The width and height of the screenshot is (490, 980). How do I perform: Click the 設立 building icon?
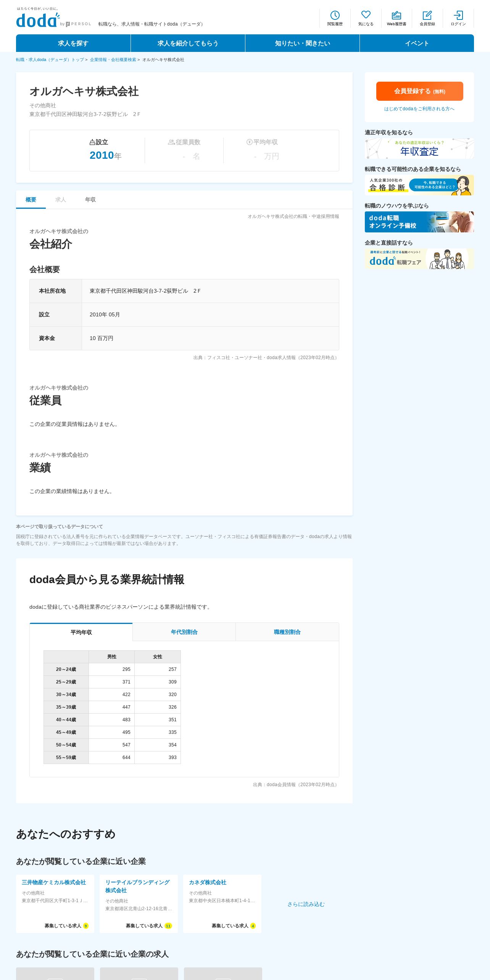click(92, 142)
